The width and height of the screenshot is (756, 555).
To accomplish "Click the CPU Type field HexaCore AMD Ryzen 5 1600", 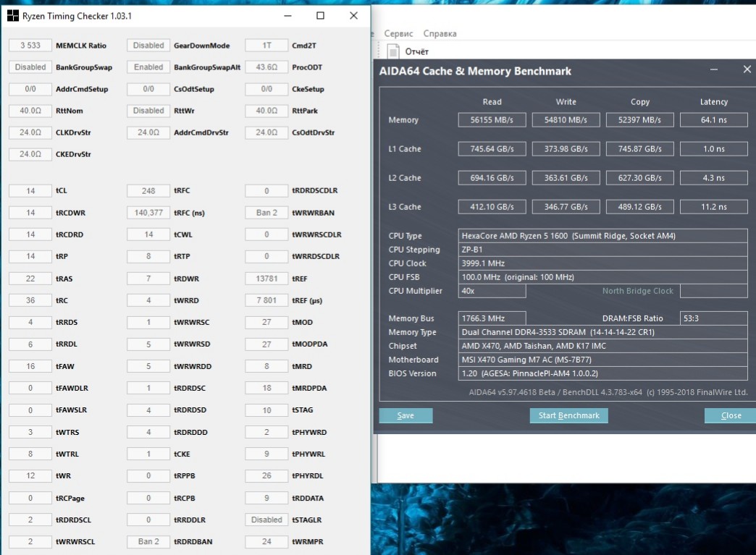I will point(602,236).
